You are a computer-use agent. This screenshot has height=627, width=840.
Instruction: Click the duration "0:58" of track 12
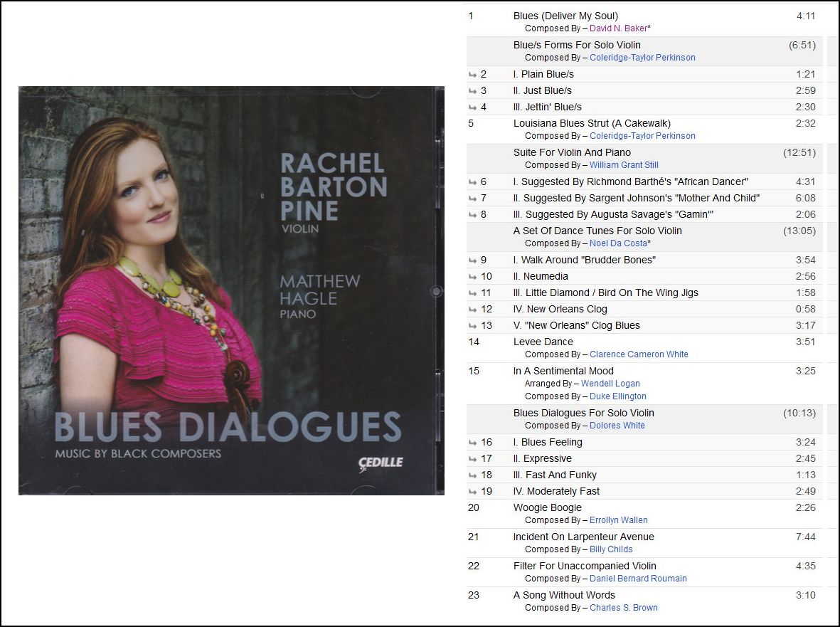pos(806,309)
